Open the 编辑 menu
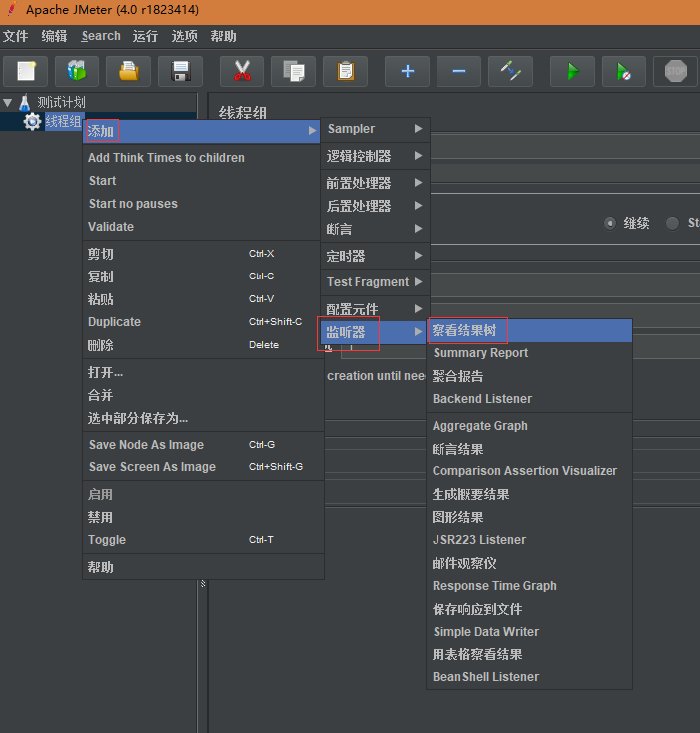The height and width of the screenshot is (733, 700). pos(54,36)
